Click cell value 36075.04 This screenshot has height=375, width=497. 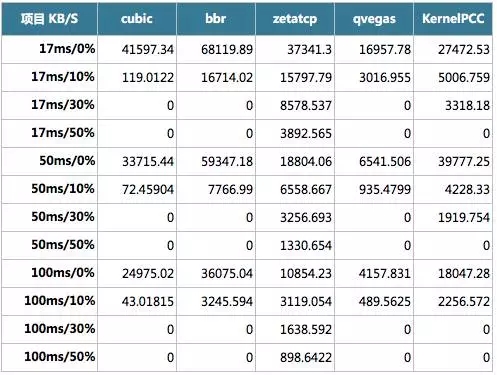point(227,274)
